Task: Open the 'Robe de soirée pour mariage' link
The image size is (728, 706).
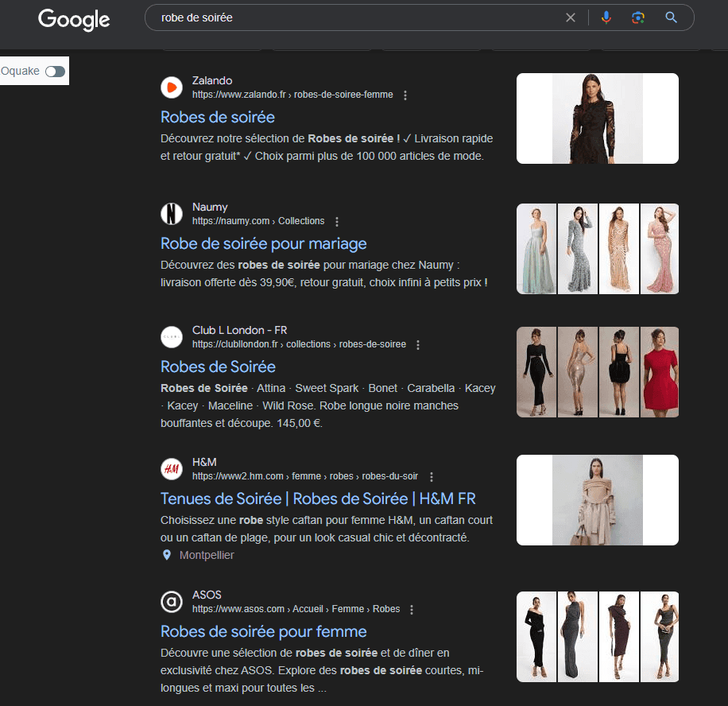Action: tap(264, 243)
